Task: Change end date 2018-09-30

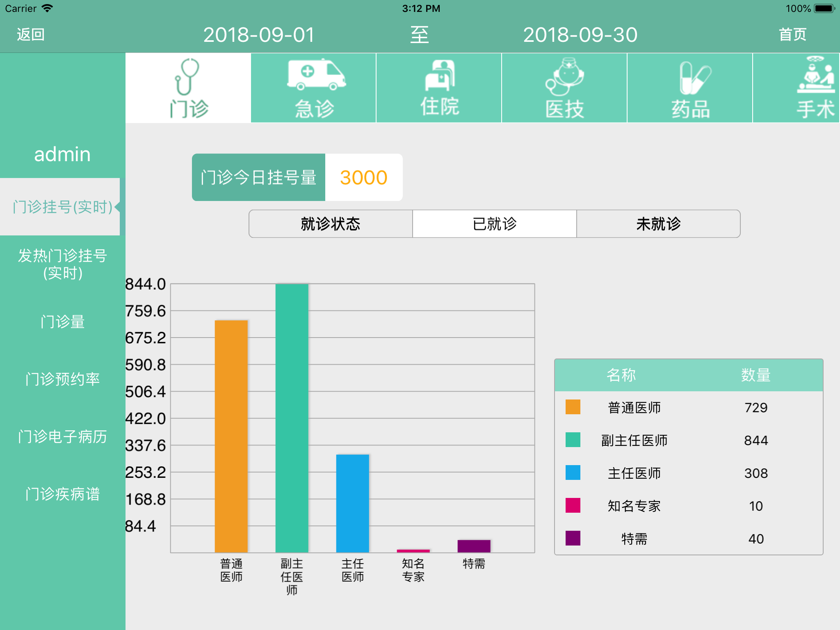Action: (580, 35)
